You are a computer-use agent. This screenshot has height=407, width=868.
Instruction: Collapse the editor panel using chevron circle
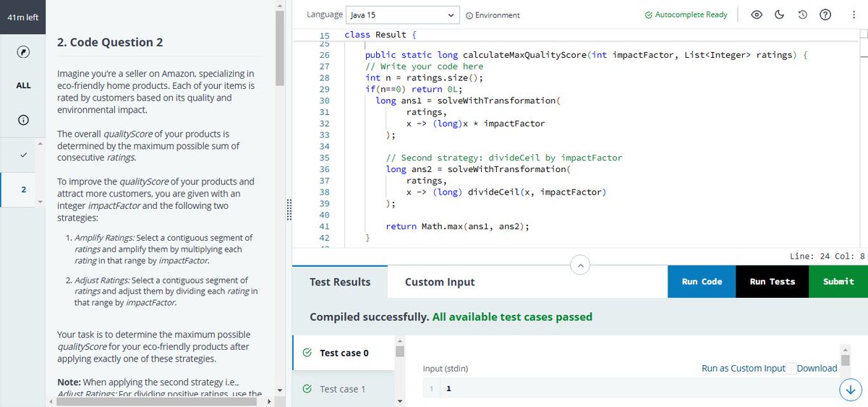coord(580,265)
